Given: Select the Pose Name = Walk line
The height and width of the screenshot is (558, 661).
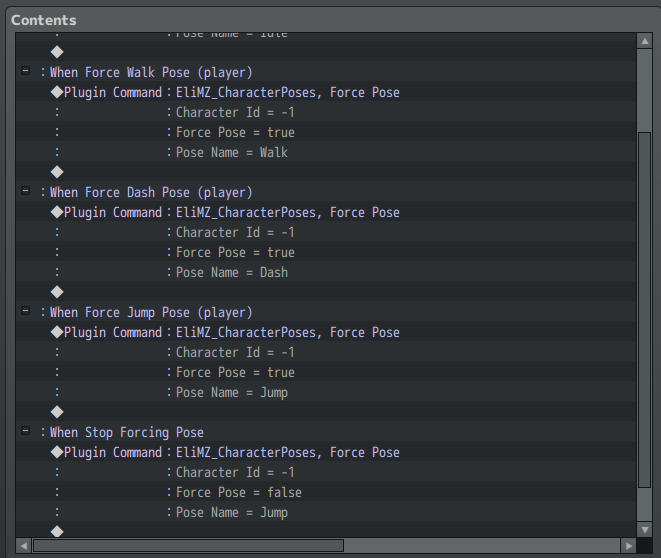Looking at the screenshot, I should [x=231, y=152].
